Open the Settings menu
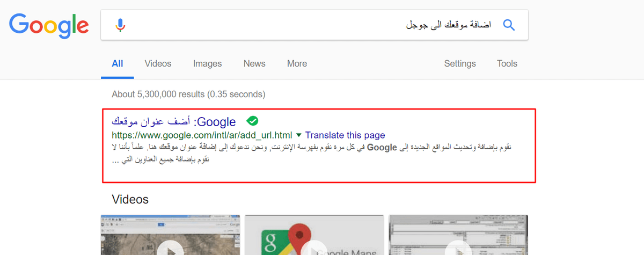The width and height of the screenshot is (644, 255). [x=460, y=63]
